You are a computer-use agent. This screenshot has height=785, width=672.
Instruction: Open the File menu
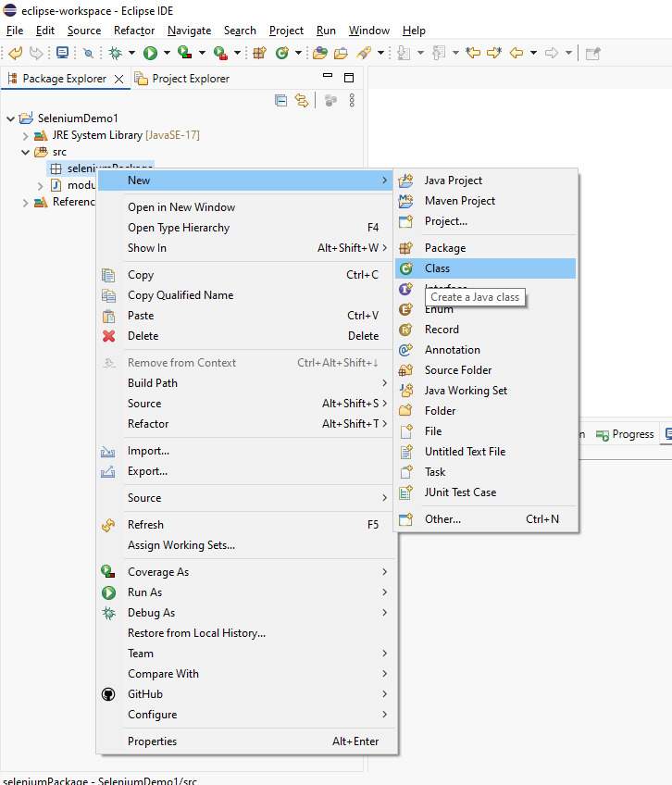coord(15,31)
